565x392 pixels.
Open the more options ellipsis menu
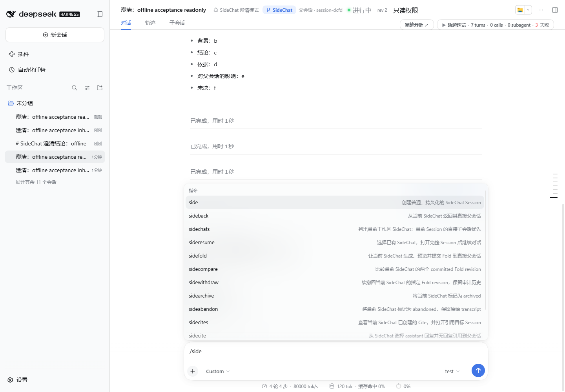(541, 10)
